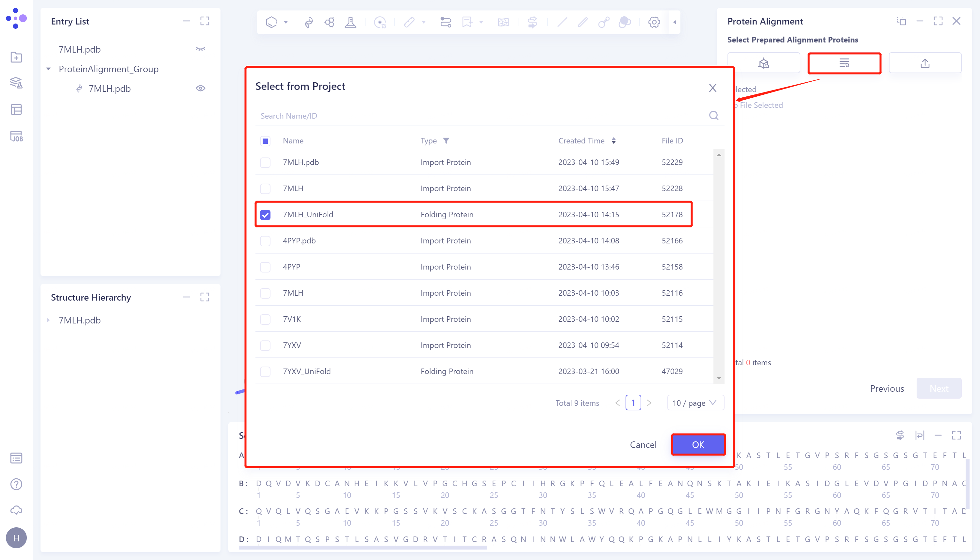The height and width of the screenshot is (560, 980).
Task: Click the sequence viewer horizontal scrollbar
Action: coord(363,547)
